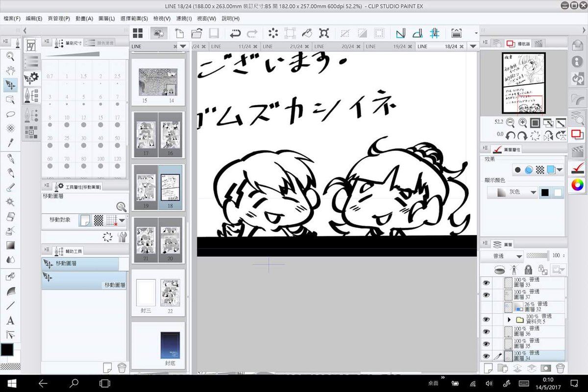Click the Open folder icon in command bar
This screenshot has height=392, width=588.
(196, 33)
